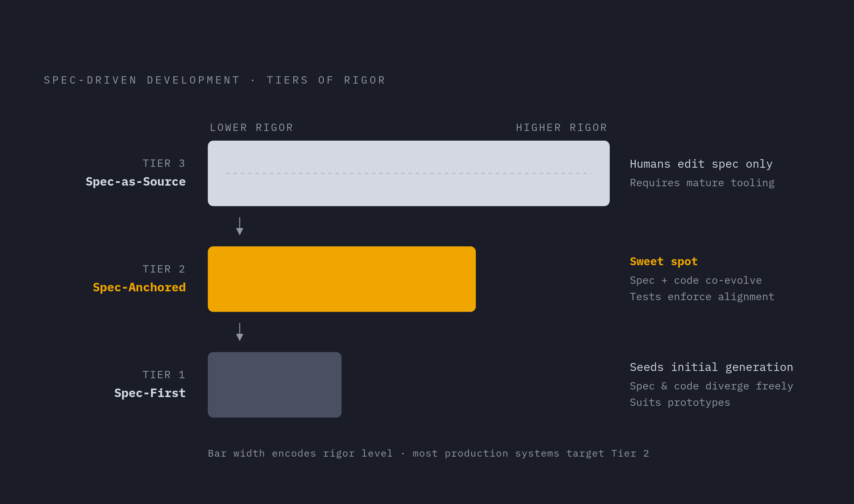Click the orange Tier 2 bar

click(341, 279)
